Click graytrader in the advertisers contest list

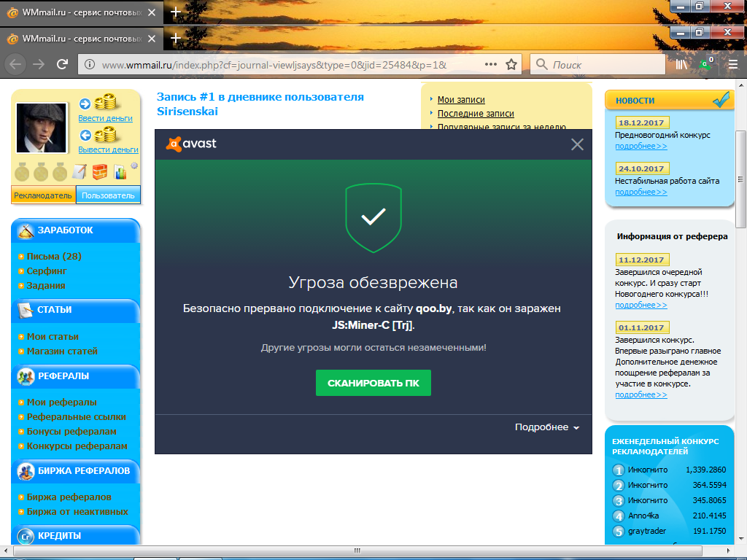coord(647,531)
